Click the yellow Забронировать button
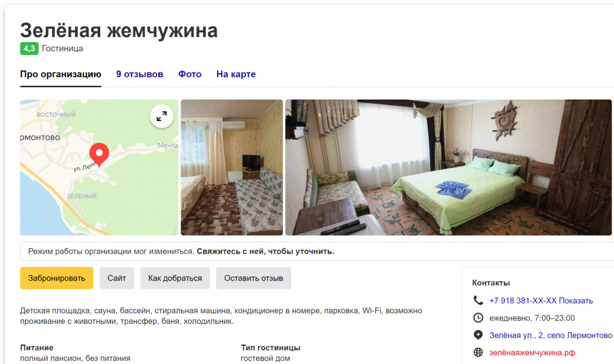Viewport: 614px width, 364px height. (x=57, y=278)
